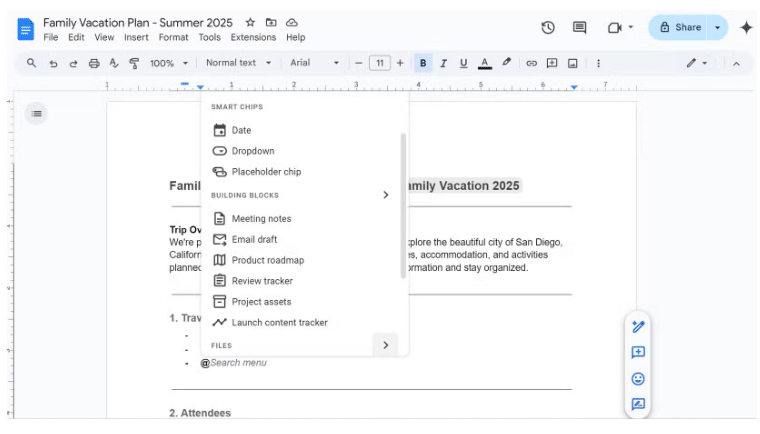Open the Arial font dropdown

314,63
